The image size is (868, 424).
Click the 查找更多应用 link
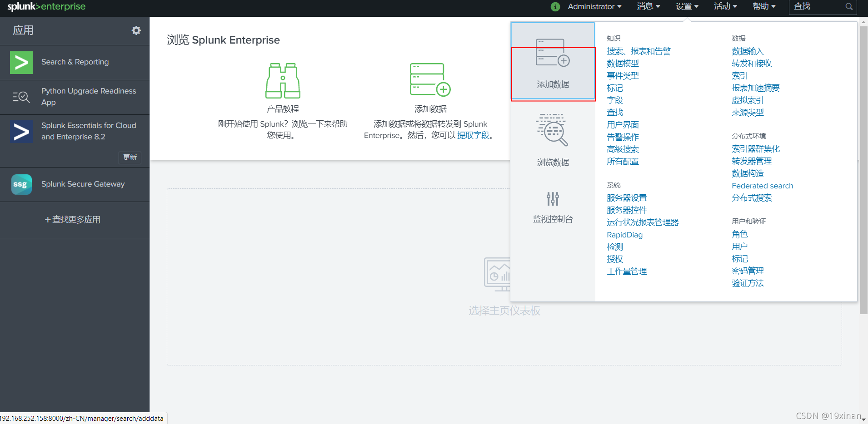coord(73,220)
